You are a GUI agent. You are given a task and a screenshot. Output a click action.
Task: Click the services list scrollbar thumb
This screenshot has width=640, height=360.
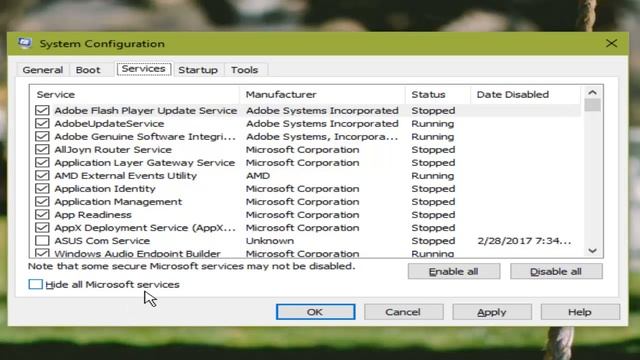click(592, 105)
